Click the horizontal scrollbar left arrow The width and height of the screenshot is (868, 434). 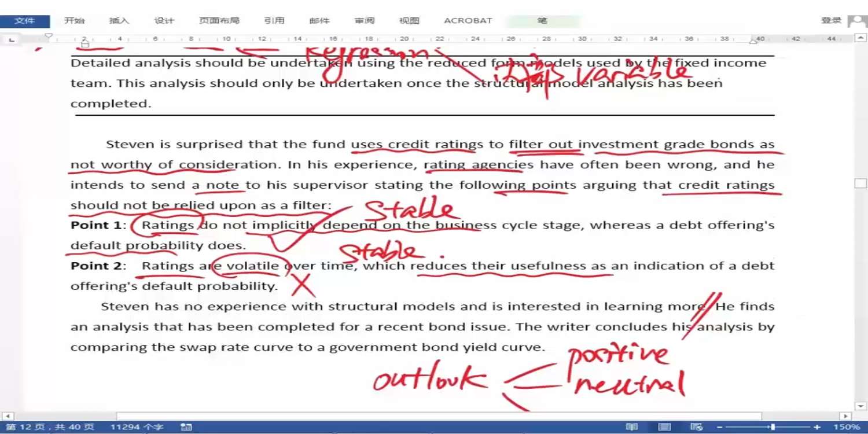click(7, 416)
